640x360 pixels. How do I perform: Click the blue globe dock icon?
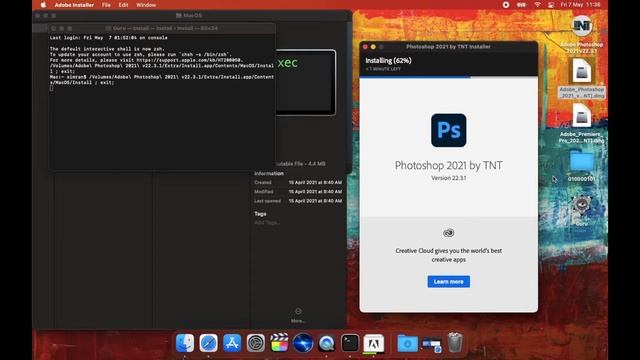(303, 343)
